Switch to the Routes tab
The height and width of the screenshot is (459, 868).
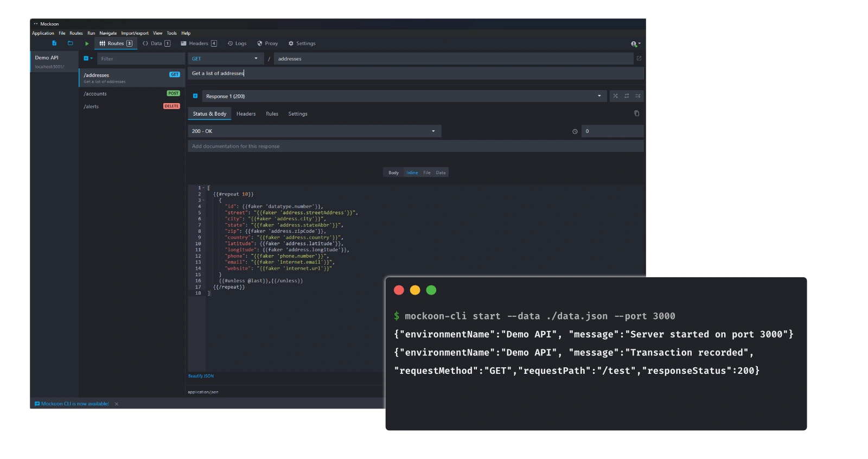(116, 43)
